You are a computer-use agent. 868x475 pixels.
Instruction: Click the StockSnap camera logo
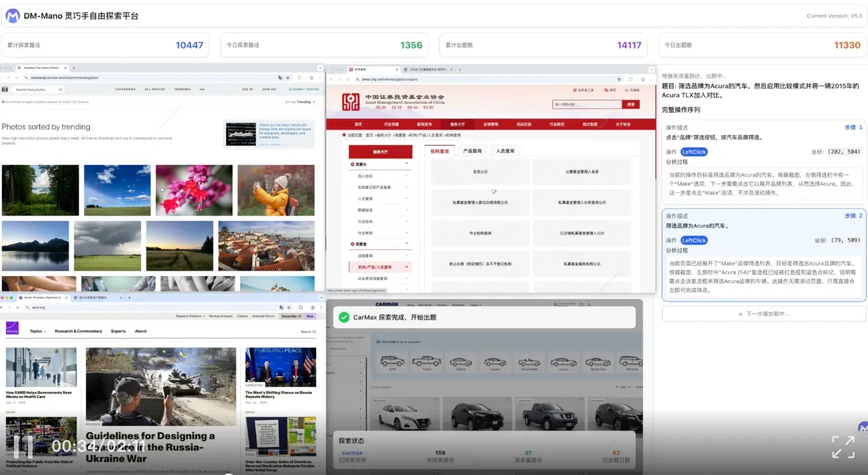(x=5, y=89)
